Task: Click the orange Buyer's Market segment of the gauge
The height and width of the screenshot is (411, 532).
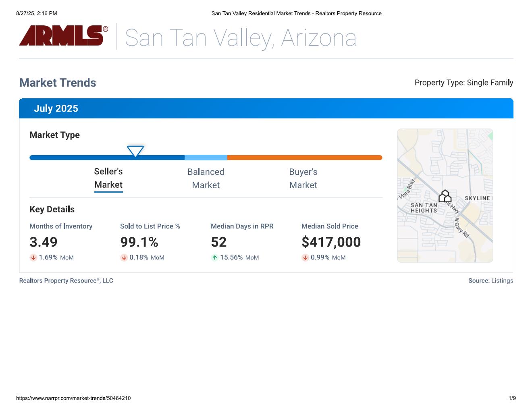Action: (304, 158)
